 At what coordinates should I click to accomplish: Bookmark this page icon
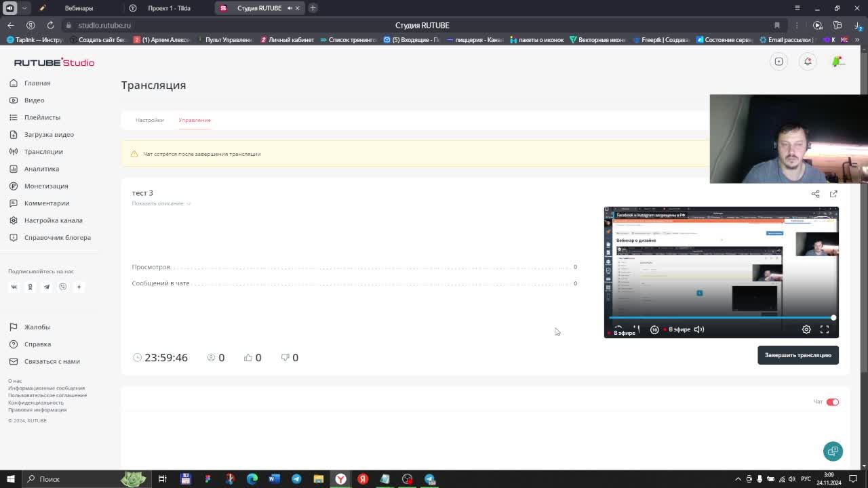[777, 25]
